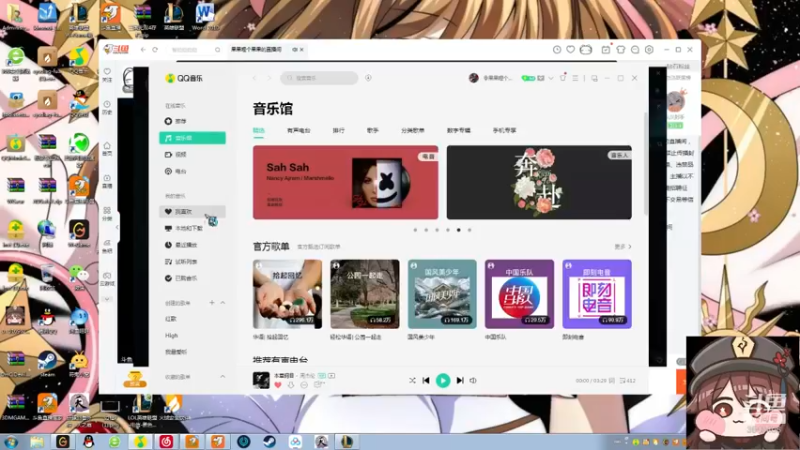800x450 pixels.
Task: Select 音乐馆 in the sidebar
Action: [x=192, y=138]
